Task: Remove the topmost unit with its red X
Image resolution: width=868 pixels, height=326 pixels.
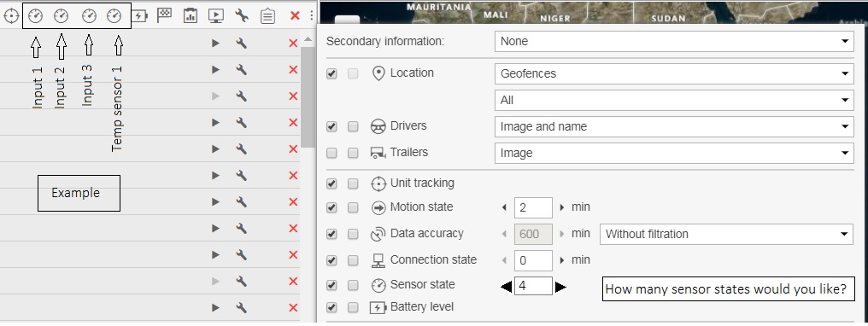Action: click(293, 44)
